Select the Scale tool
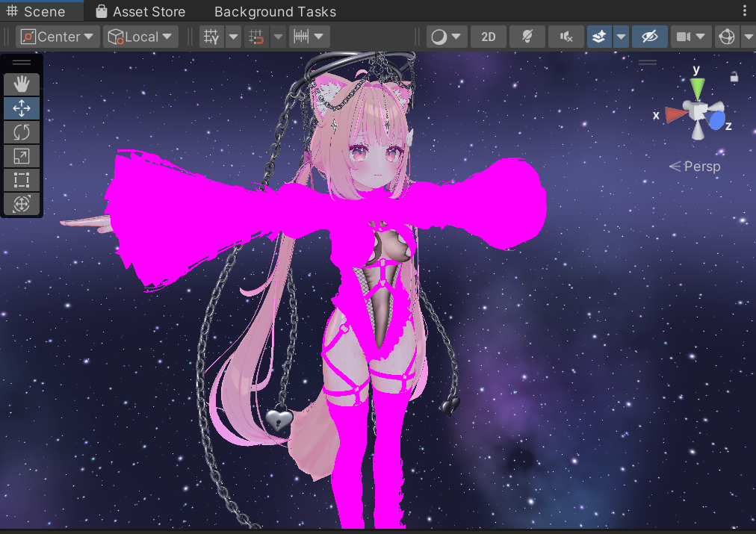Image resolution: width=756 pixels, height=534 pixels. click(x=22, y=156)
